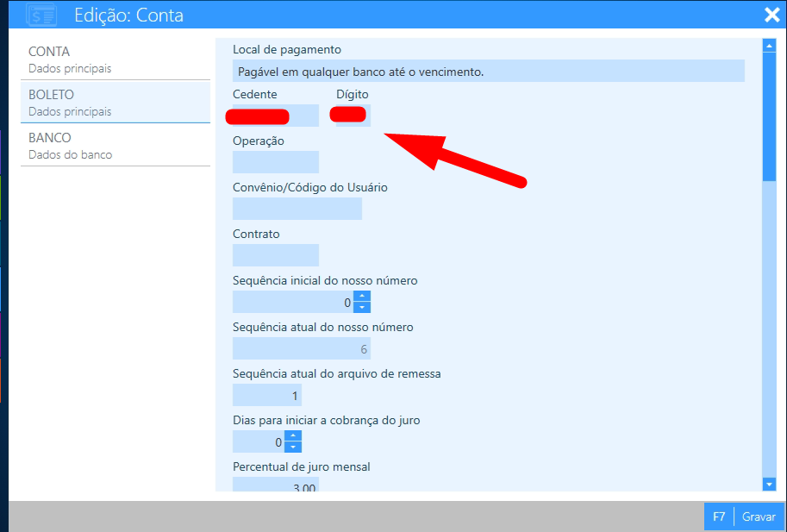Click the Cedente input field

tap(275, 116)
